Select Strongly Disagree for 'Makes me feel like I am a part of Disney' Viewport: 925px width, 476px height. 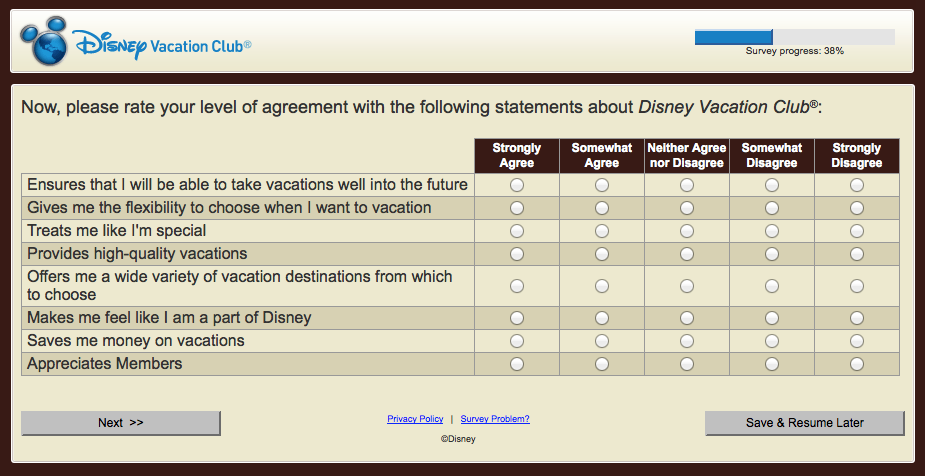coord(857,318)
